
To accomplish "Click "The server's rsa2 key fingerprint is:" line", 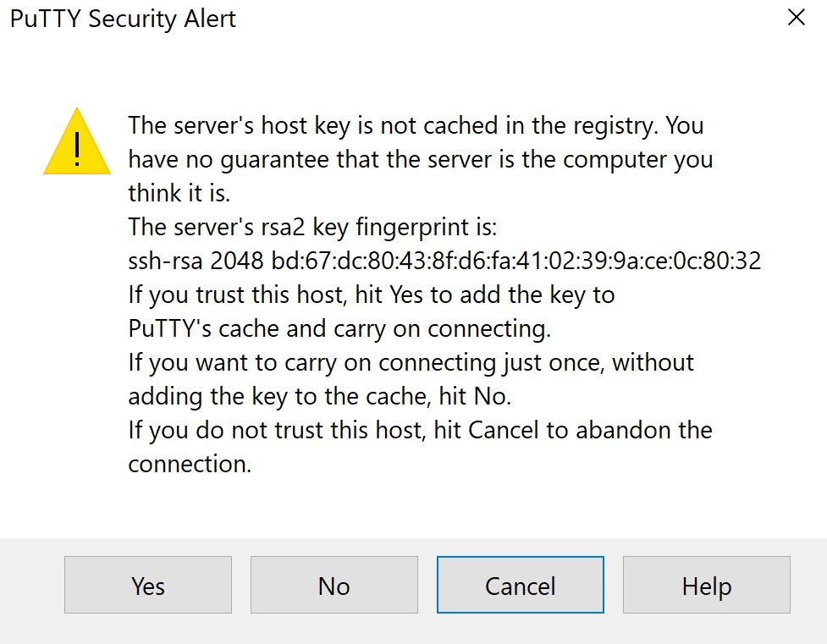I will 314,227.
